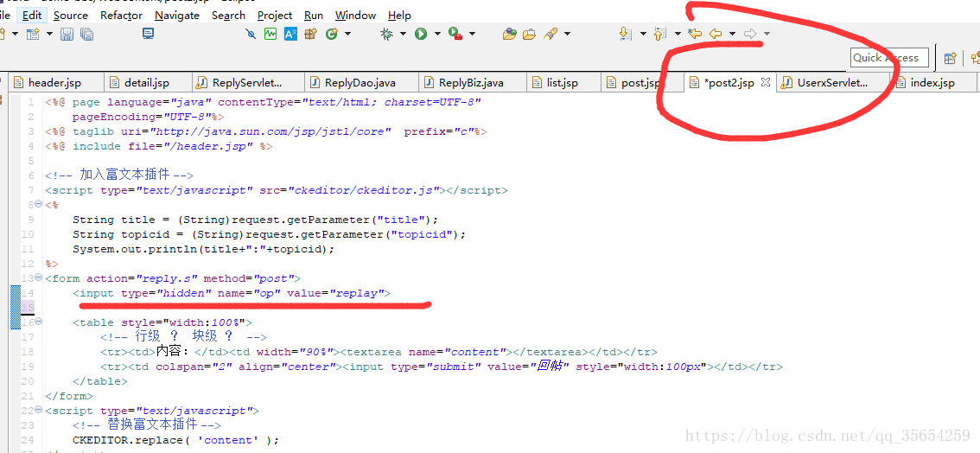
Task: Switch to the list.jsp tab
Action: coord(562,82)
